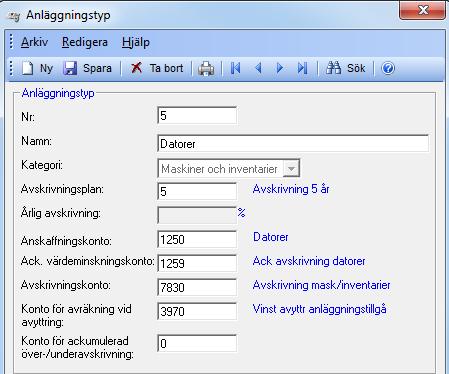The height and width of the screenshot is (374, 449).
Task: Save with the Spara floppy-disk button
Action: pos(87,68)
